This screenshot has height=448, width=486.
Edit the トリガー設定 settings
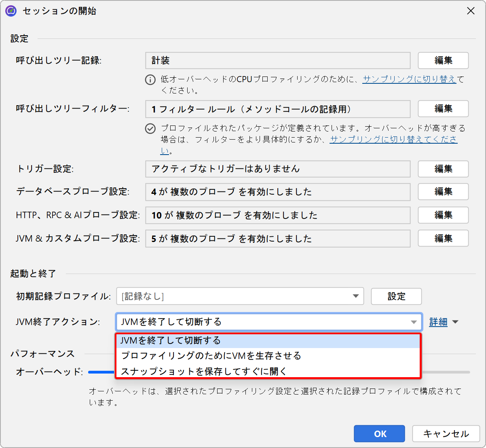tap(443, 169)
